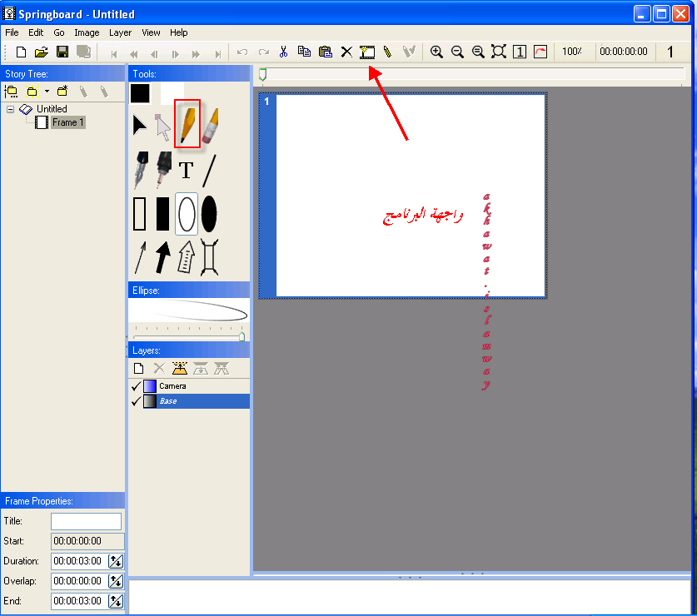Select the thick marker pen tool
The height and width of the screenshot is (616, 697).
[x=163, y=170]
